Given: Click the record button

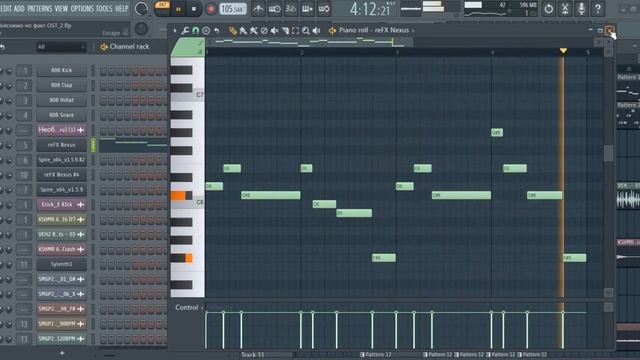Looking at the screenshot, I should tap(211, 9).
